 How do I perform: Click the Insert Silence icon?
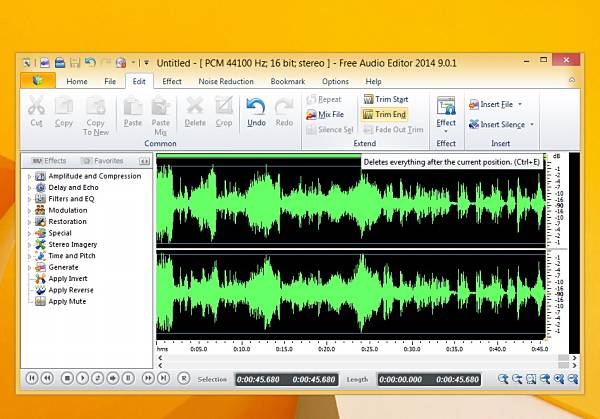(474, 124)
